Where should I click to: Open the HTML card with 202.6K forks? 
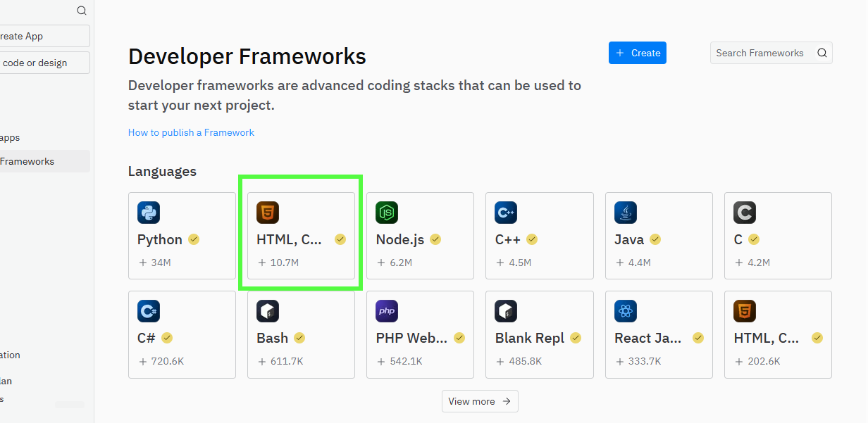point(778,334)
